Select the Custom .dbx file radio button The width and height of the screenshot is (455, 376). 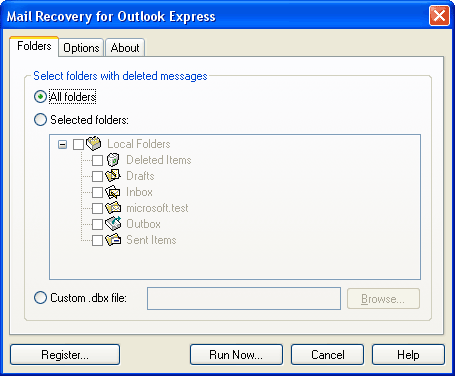tap(40, 298)
